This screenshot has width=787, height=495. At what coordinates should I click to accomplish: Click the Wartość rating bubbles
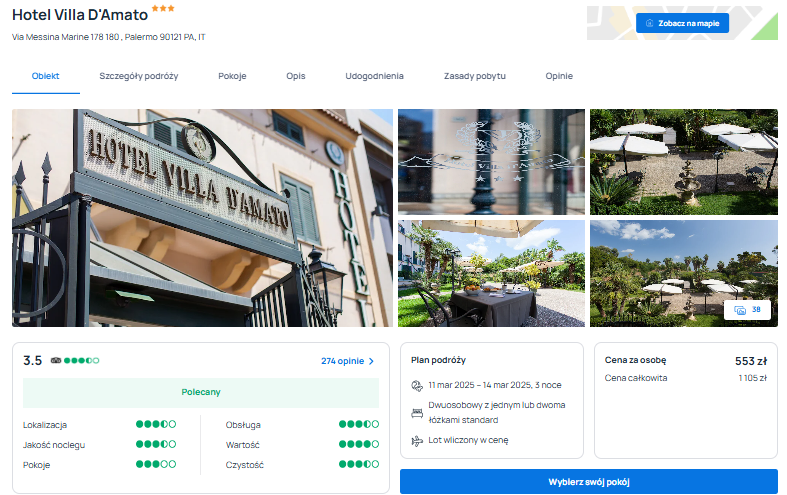pos(359,444)
